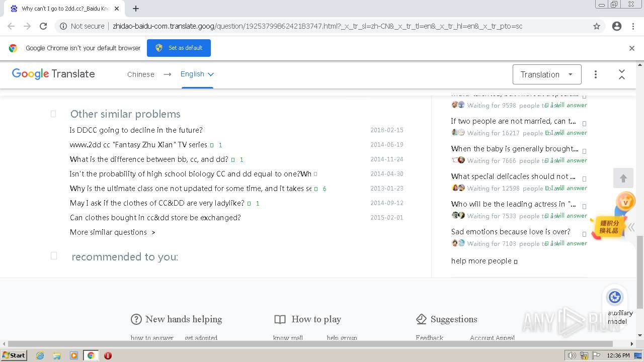
Task: Open media player from taskbar
Action: [74, 355]
